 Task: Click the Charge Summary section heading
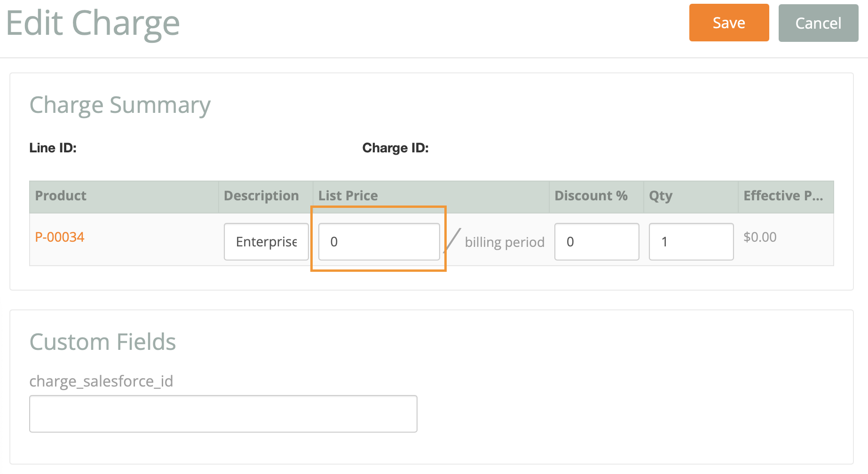coord(120,105)
